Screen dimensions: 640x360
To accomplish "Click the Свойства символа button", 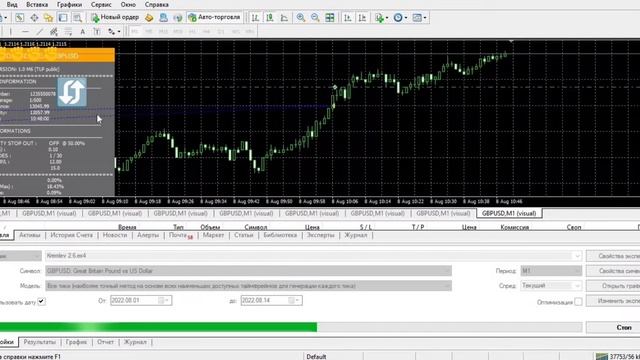I will tap(613, 271).
